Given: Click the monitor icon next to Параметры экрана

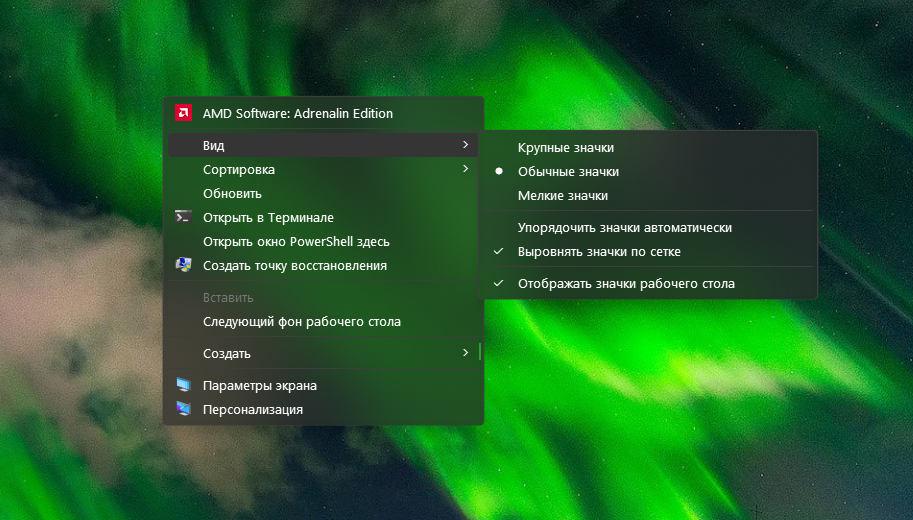Looking at the screenshot, I should (183, 385).
